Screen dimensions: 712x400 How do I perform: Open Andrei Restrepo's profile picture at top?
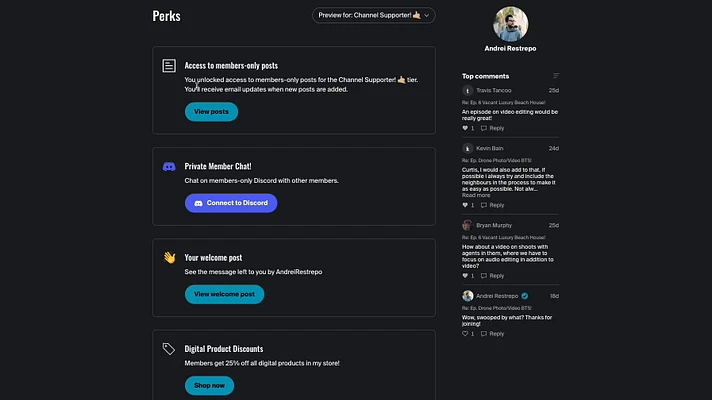(x=510, y=24)
